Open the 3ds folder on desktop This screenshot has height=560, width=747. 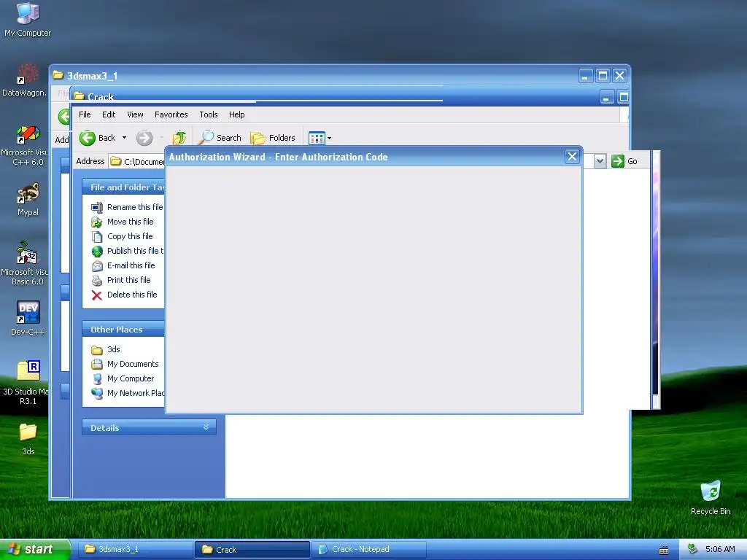pos(28,439)
